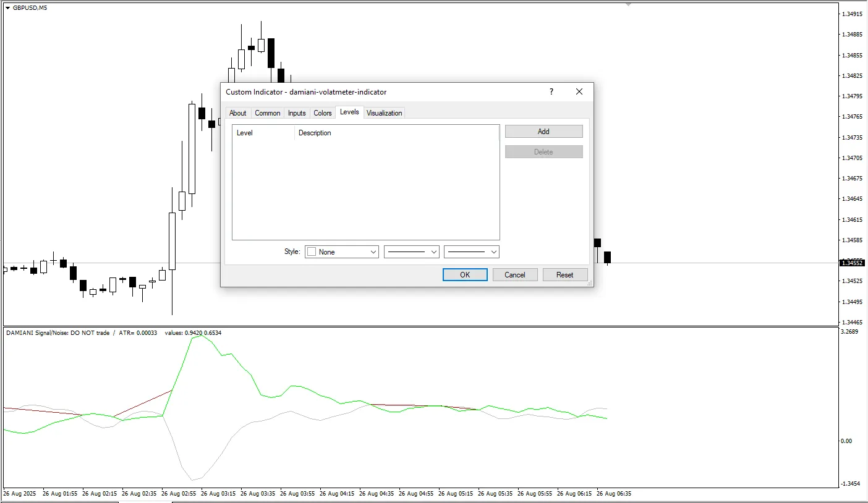
Task: Go to the Inputs tab
Action: click(x=297, y=113)
